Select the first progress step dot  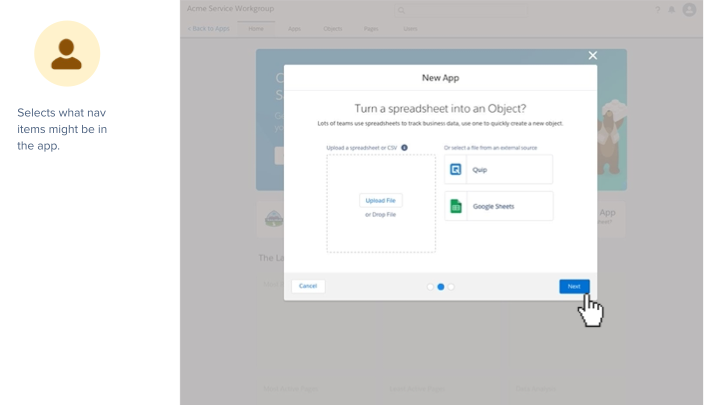[430, 287]
